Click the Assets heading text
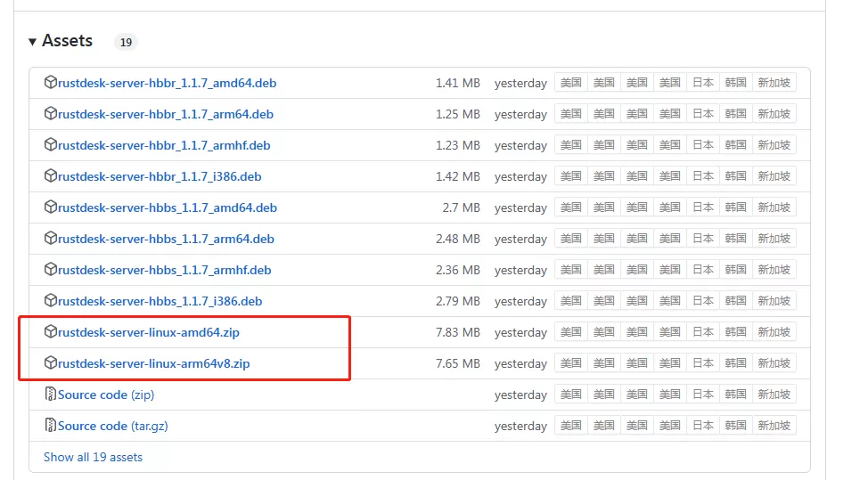Screen dimensions: 868x480 (x=67, y=40)
